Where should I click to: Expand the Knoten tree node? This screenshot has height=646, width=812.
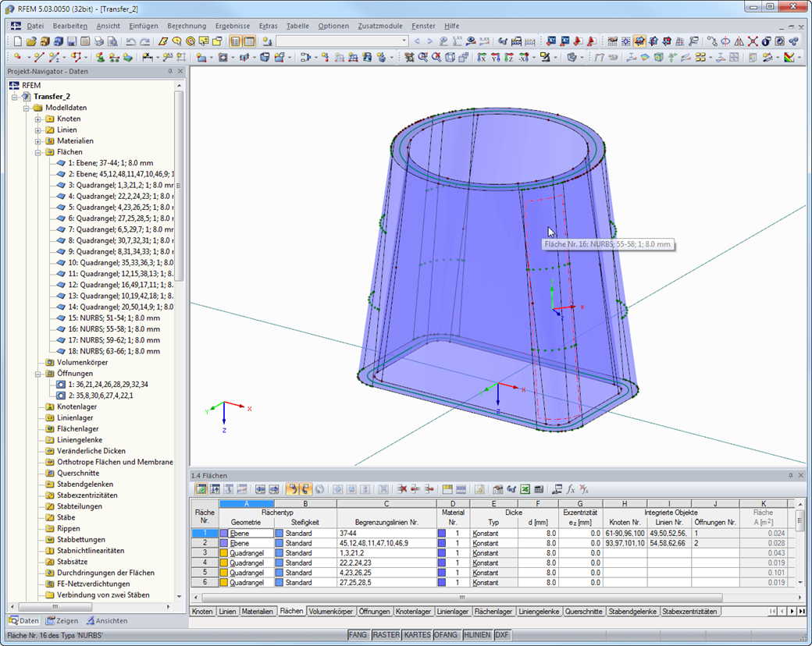click(x=38, y=119)
